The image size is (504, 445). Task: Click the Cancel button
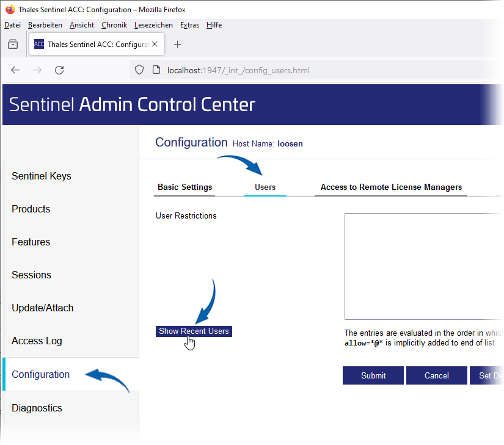pyautogui.click(x=437, y=375)
